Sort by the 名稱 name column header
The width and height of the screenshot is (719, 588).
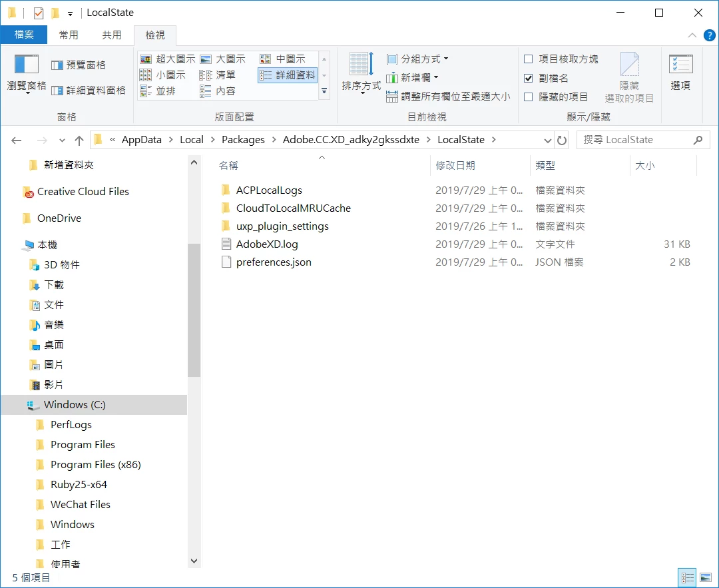322,166
